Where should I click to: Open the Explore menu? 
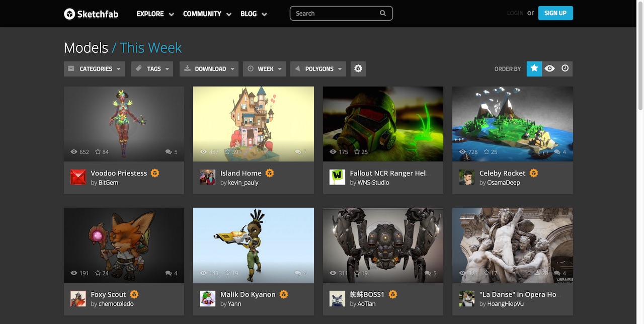(150, 14)
